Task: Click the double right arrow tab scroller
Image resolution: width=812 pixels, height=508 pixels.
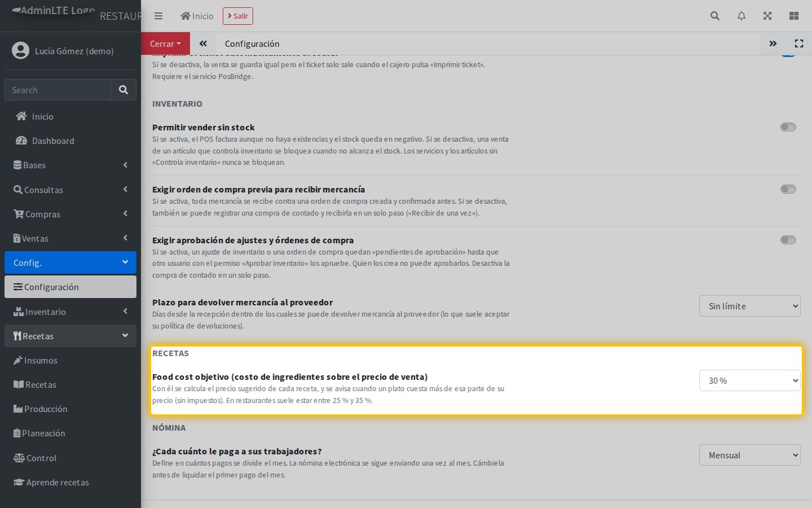Action: coord(773,43)
